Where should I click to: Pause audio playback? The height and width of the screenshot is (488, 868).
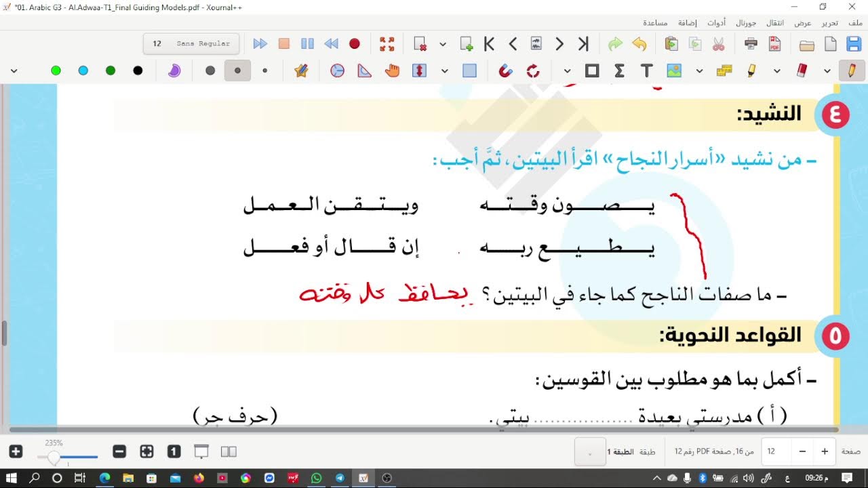point(307,44)
